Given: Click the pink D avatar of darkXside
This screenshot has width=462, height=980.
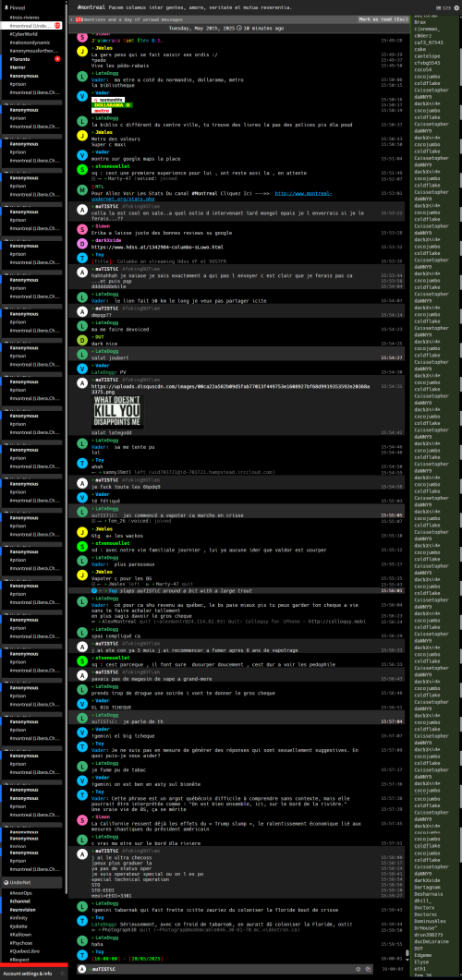Looking at the screenshot, I should point(82,243).
